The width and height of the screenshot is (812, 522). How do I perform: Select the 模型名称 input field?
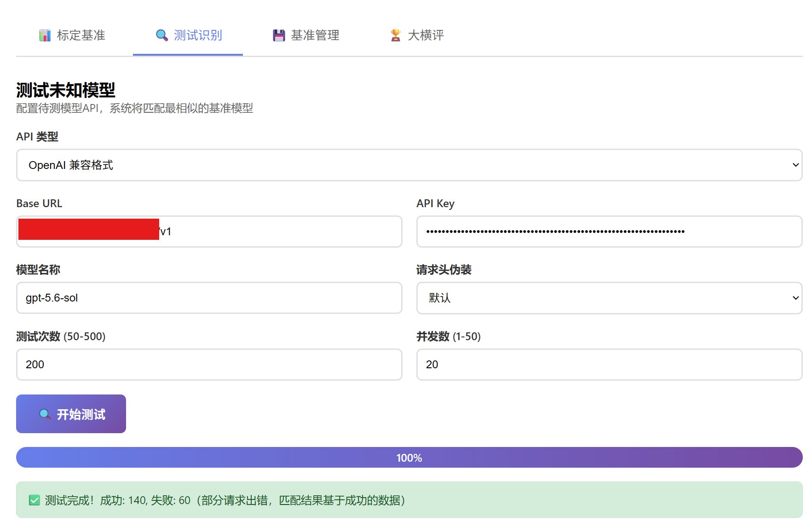[x=209, y=298]
